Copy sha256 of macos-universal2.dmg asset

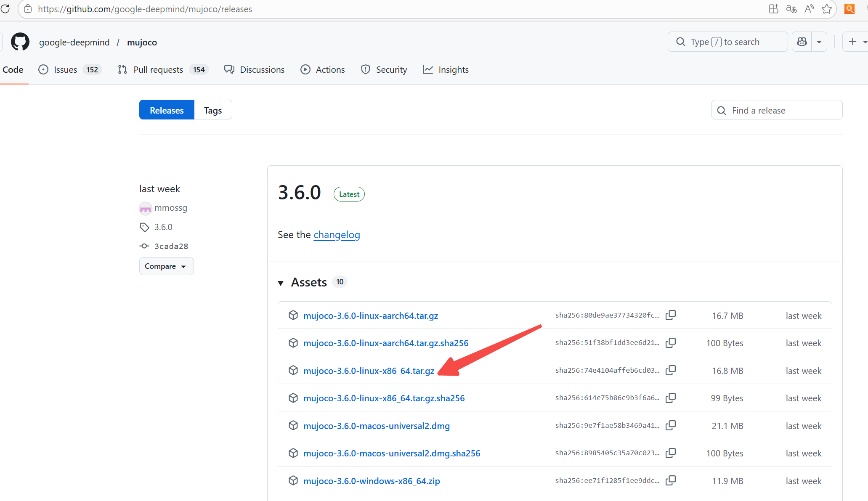(671, 425)
